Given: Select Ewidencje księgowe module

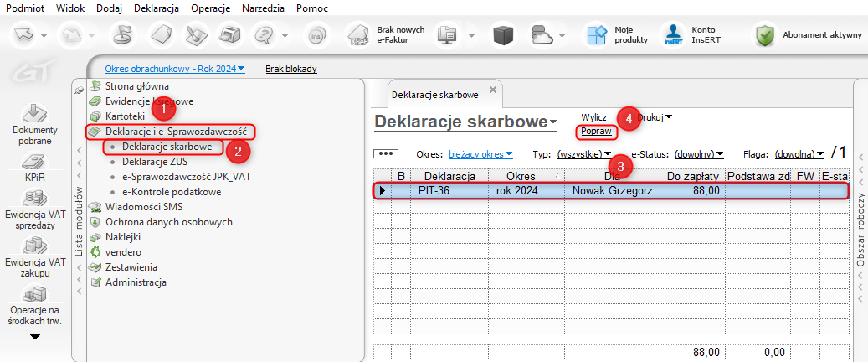Looking at the screenshot, I should pyautogui.click(x=150, y=101).
